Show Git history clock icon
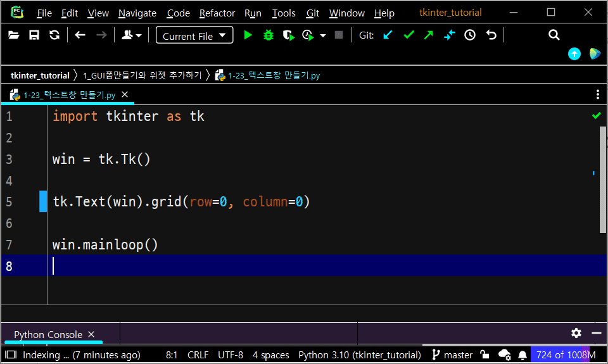 click(x=470, y=35)
